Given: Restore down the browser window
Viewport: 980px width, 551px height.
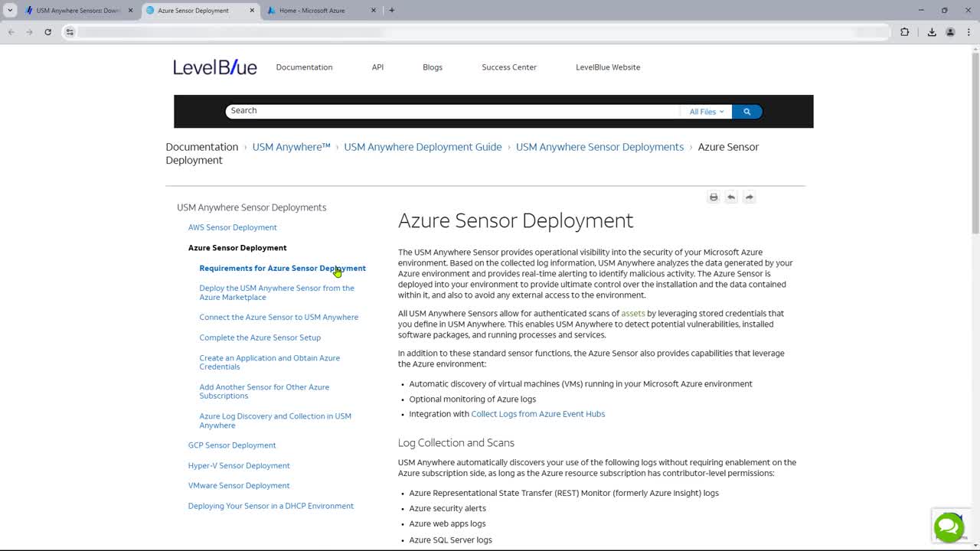Looking at the screenshot, I should tap(945, 10).
